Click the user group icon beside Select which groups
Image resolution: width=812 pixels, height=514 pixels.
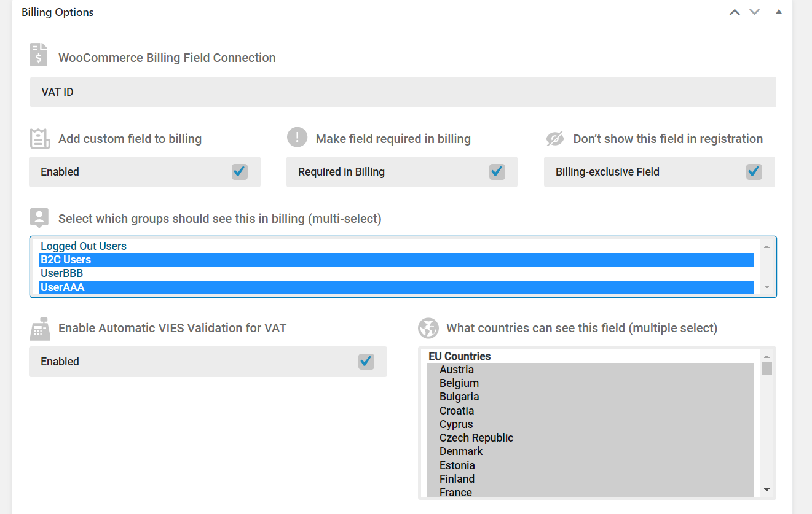[x=39, y=218]
